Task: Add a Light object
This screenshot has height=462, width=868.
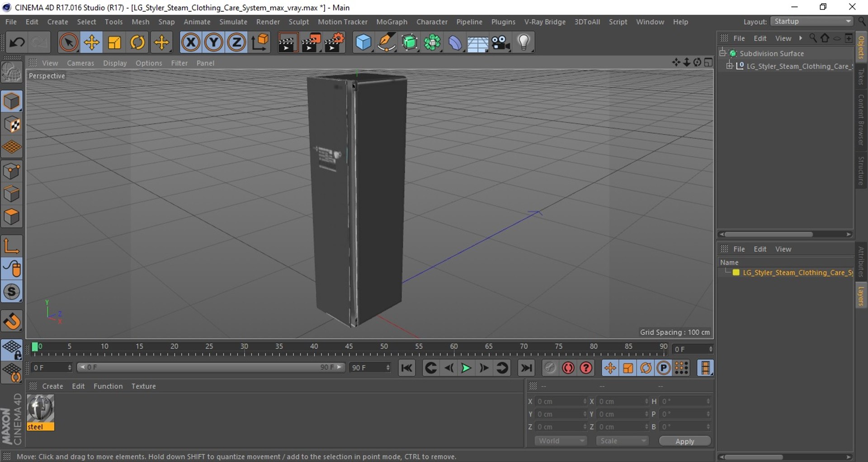Action: pyautogui.click(x=524, y=42)
